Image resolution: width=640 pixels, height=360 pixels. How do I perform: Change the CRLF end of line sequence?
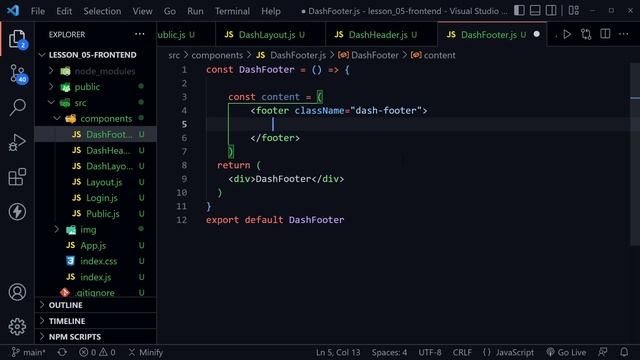[462, 352]
